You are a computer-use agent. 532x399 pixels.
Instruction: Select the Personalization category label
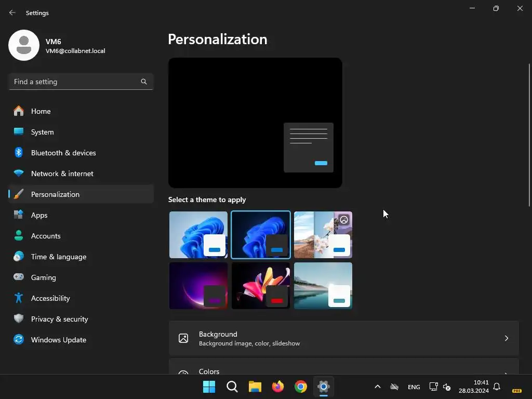coord(55,194)
